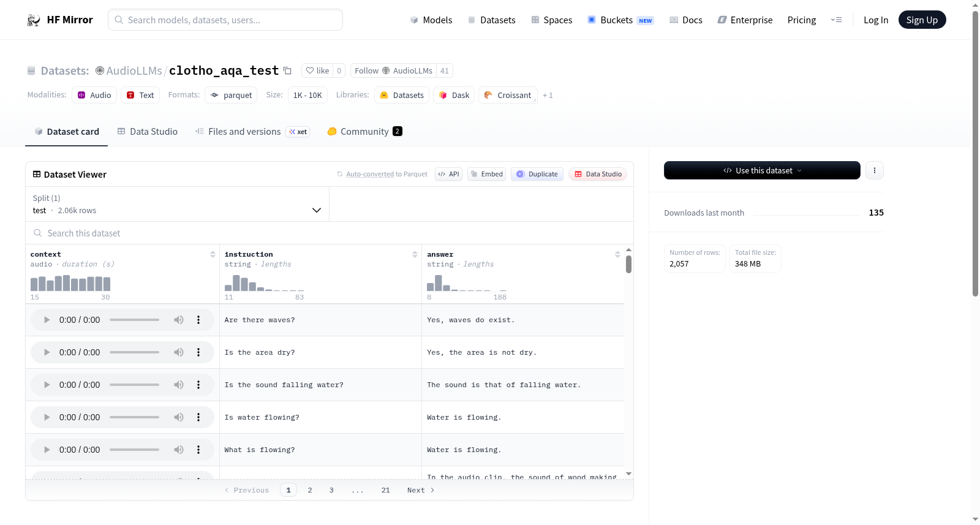Switch to the Data Studio tab
The width and height of the screenshot is (980, 525).
[x=148, y=131]
